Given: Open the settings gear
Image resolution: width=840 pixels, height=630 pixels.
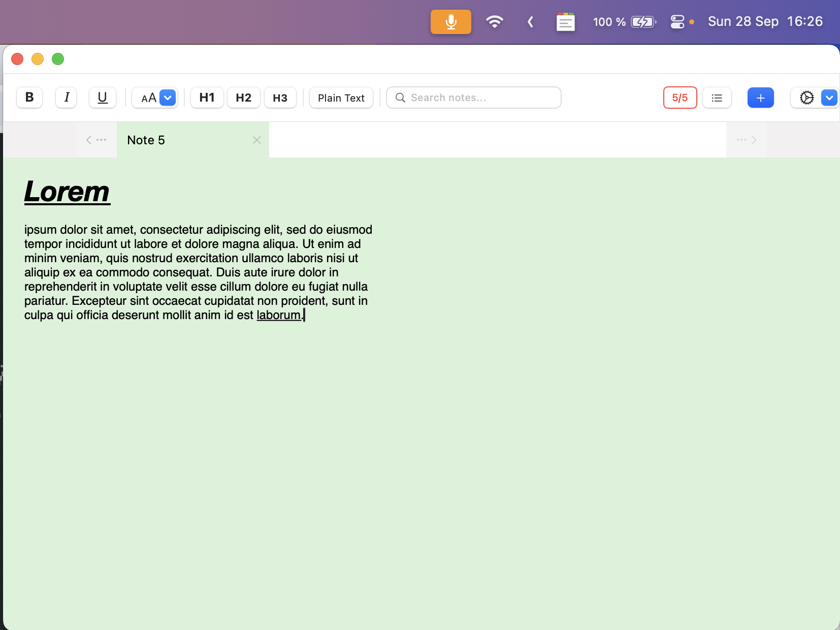Looking at the screenshot, I should pyautogui.click(x=806, y=98).
